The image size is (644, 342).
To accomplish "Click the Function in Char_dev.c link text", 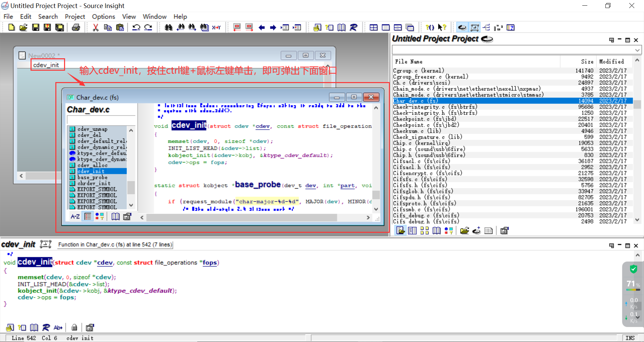I will pos(115,245).
